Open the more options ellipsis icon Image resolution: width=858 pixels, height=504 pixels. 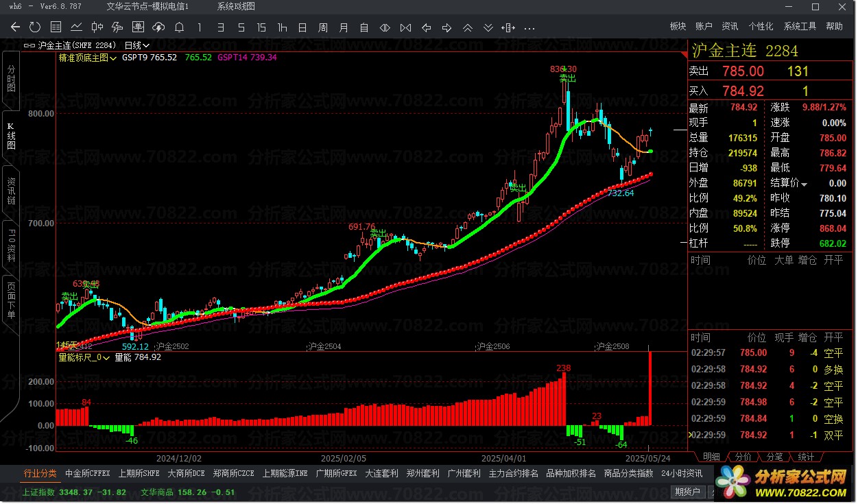click(529, 28)
